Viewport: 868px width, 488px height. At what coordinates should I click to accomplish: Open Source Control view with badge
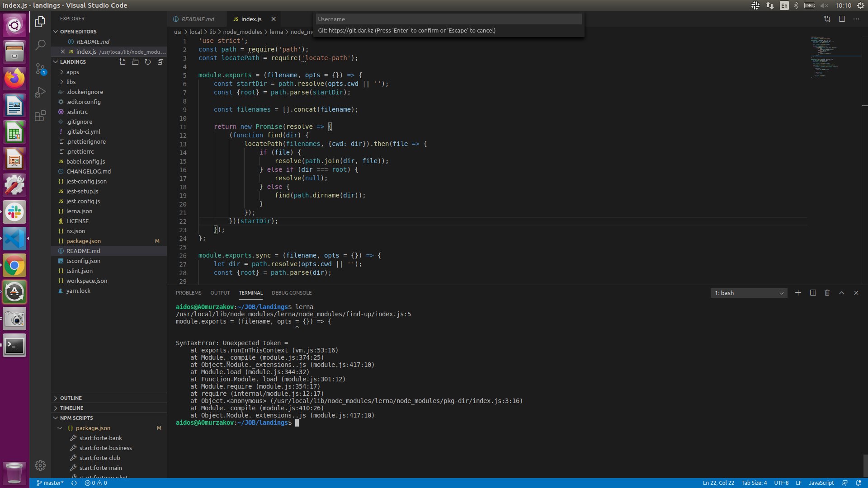[x=40, y=69]
